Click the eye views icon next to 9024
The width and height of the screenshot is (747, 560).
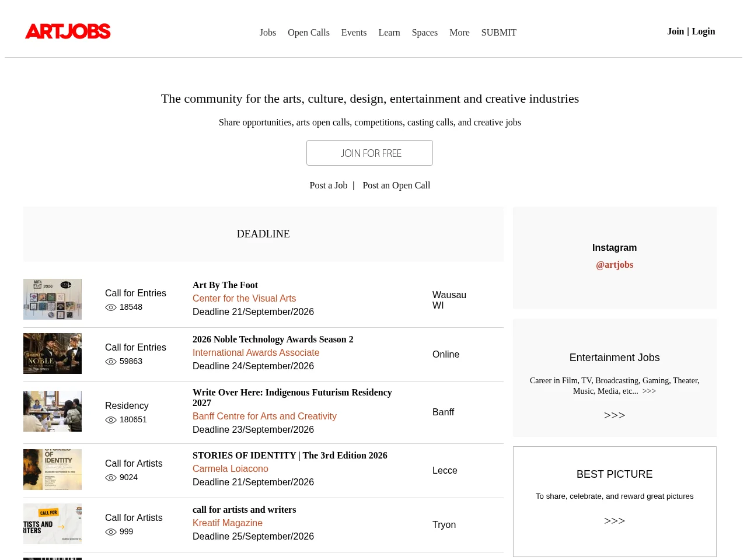pos(111,478)
